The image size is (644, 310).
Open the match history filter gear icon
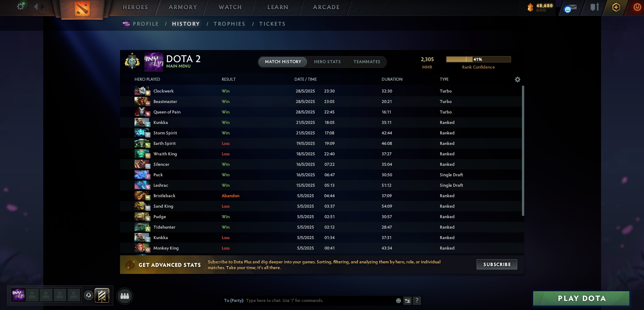(x=518, y=79)
